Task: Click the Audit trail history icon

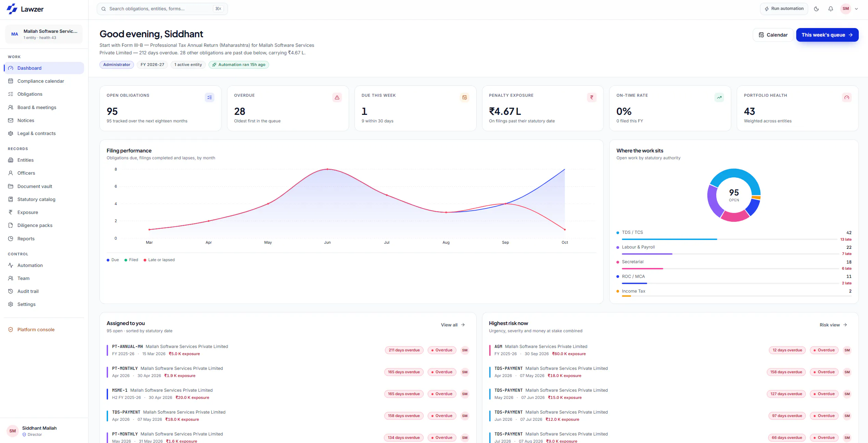Action: point(11,291)
